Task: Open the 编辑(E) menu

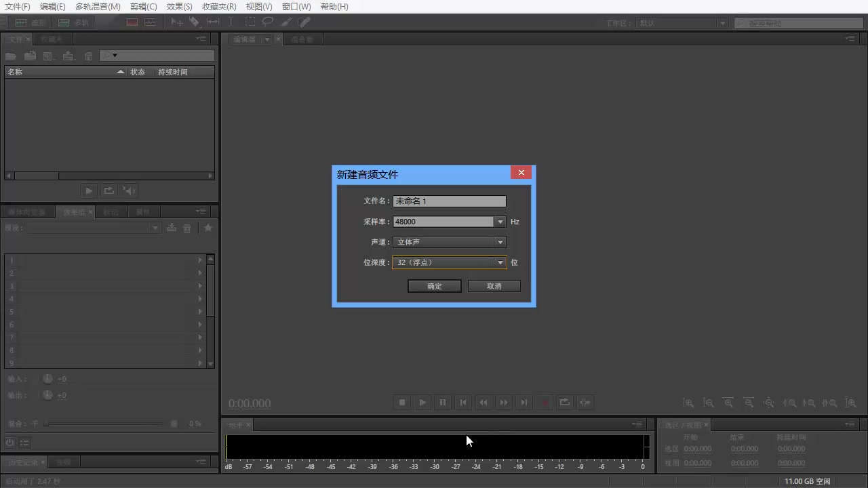Action: coord(53,7)
